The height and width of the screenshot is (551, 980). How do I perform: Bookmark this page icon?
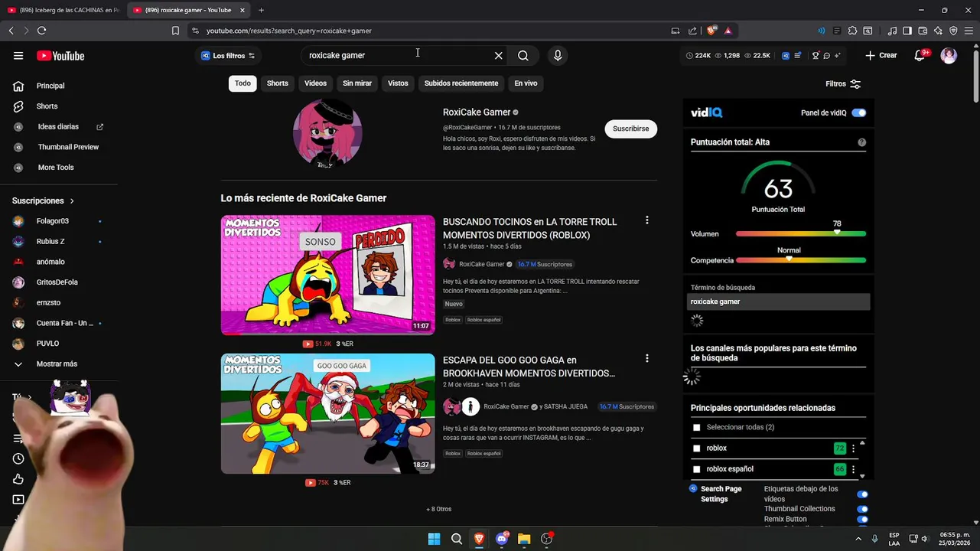pyautogui.click(x=175, y=31)
